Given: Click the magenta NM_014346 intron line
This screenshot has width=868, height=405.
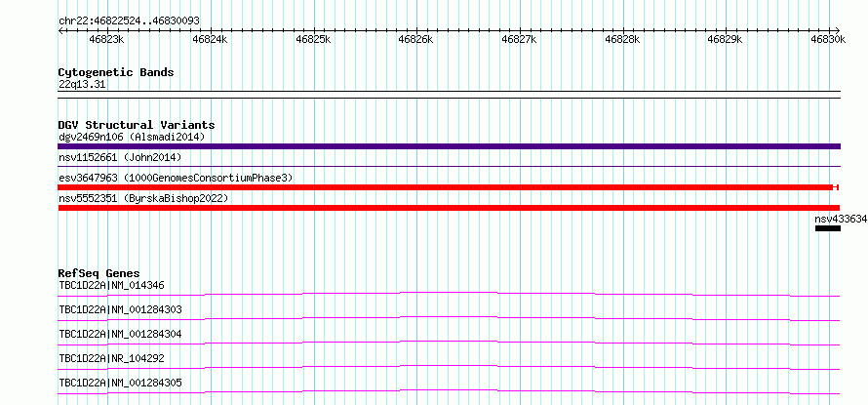Looking at the screenshot, I should tap(449, 294).
